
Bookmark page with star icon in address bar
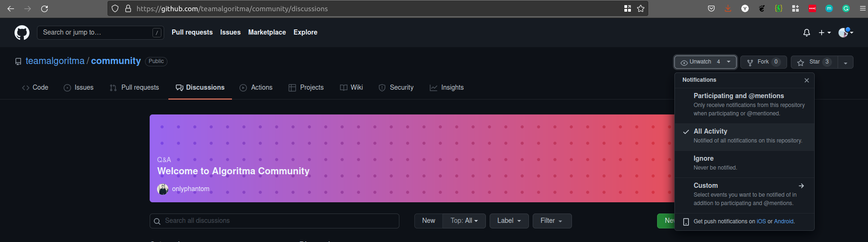click(x=641, y=8)
